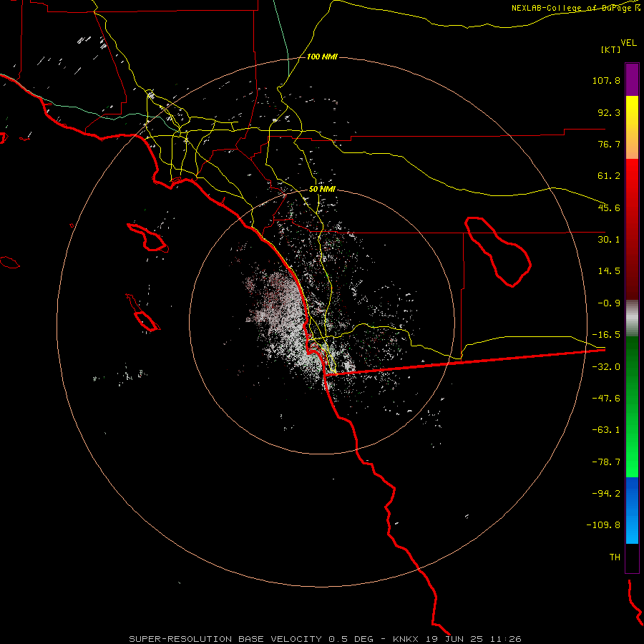Image resolution: width=644 pixels, height=644 pixels.
Task: Click the 30.1 velocity scale value
Action: click(x=609, y=240)
